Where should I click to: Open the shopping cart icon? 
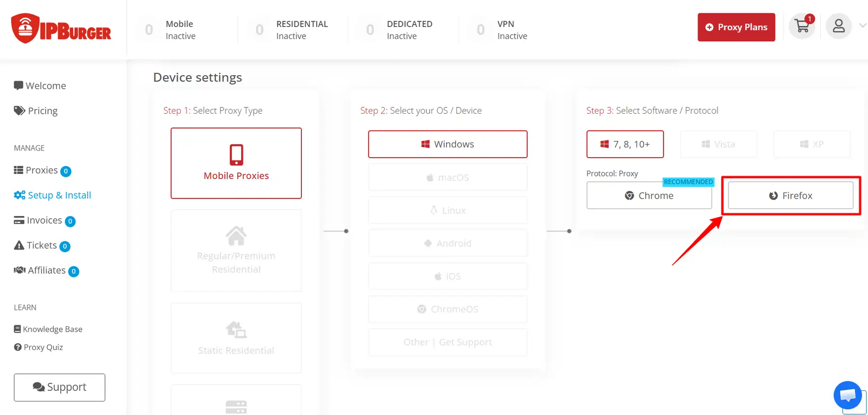point(802,26)
